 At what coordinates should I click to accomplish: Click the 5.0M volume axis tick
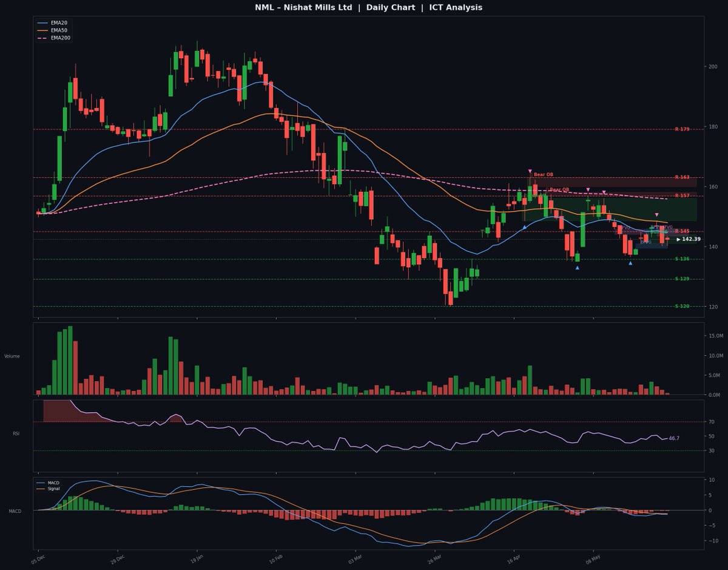pos(715,375)
